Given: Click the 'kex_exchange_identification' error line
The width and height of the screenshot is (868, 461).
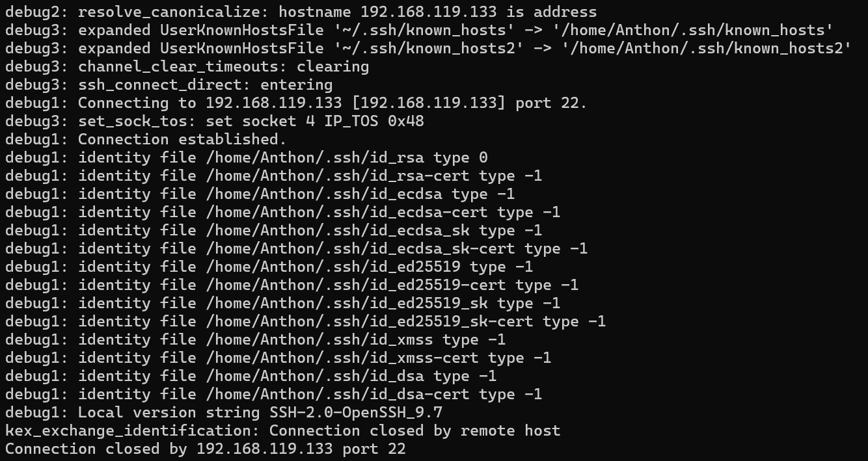Looking at the screenshot, I should pyautogui.click(x=282, y=430).
